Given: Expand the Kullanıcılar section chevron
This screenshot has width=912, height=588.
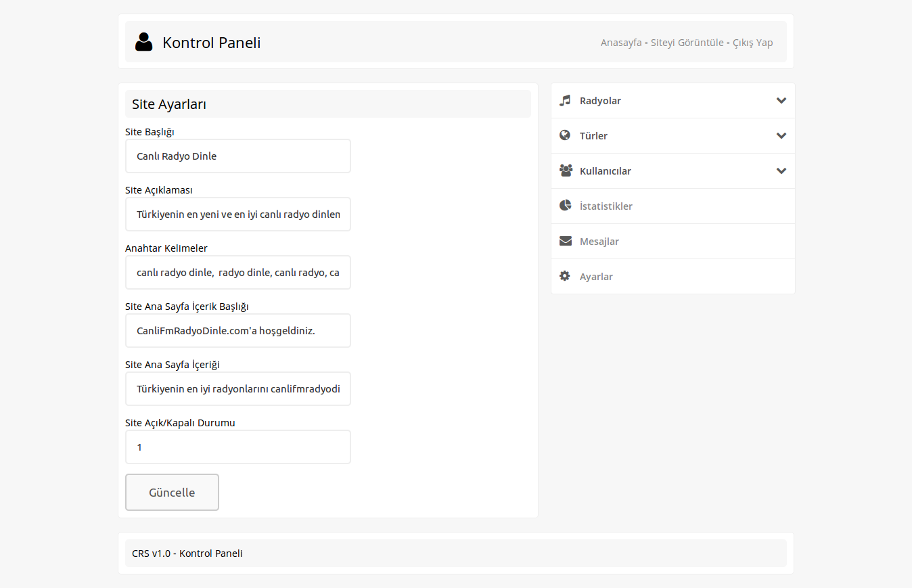Looking at the screenshot, I should click(781, 171).
